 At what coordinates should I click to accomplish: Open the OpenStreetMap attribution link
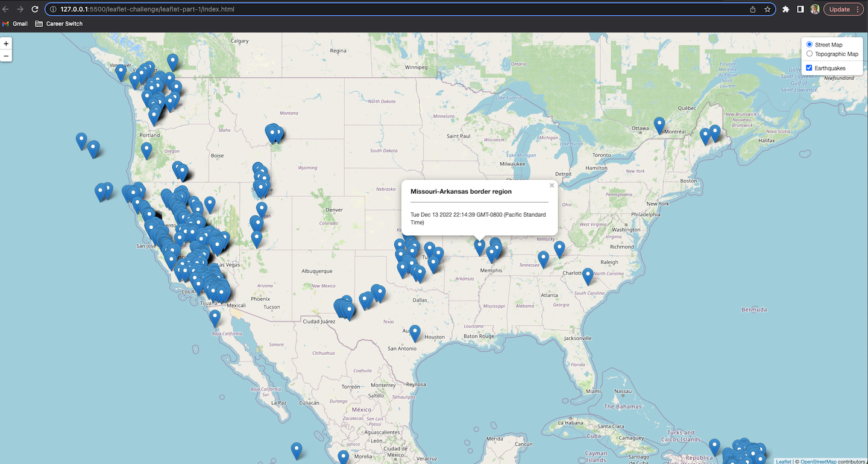(817, 460)
